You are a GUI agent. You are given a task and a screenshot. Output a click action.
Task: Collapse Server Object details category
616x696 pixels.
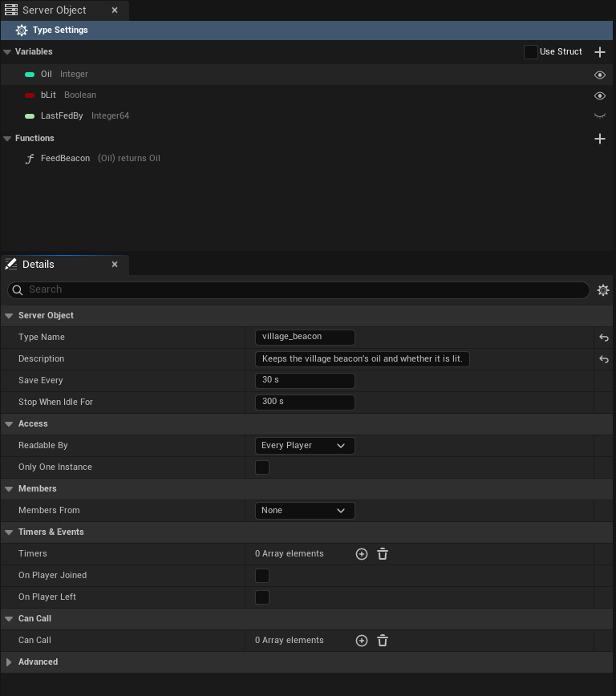tap(9, 316)
